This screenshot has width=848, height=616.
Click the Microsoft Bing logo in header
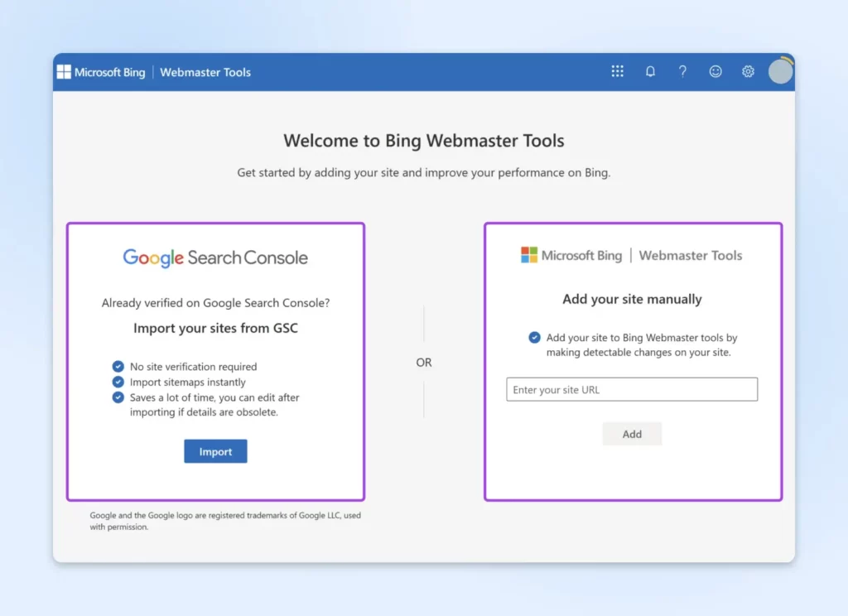(101, 72)
